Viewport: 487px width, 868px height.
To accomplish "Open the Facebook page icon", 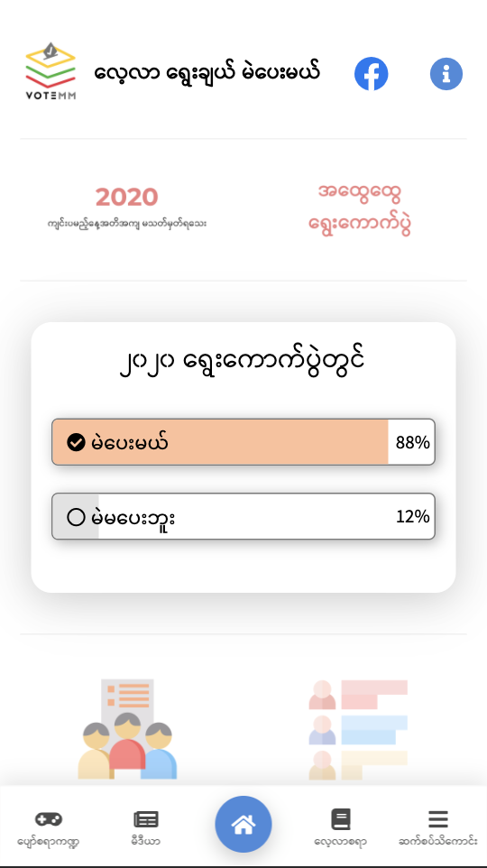I will pyautogui.click(x=371, y=74).
